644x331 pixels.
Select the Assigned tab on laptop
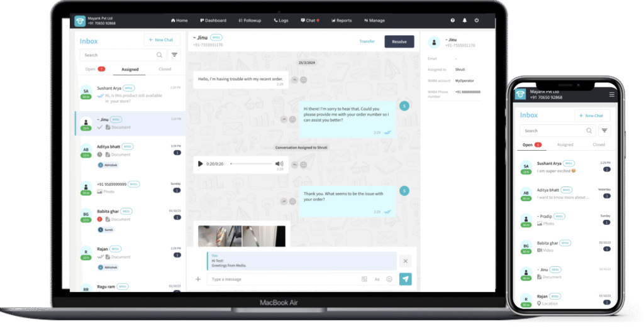(x=130, y=69)
